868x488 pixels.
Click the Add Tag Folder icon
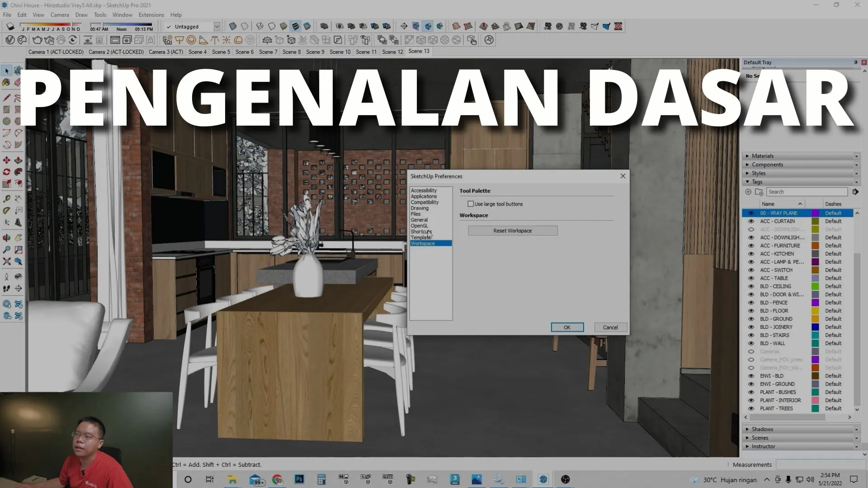pos(759,192)
